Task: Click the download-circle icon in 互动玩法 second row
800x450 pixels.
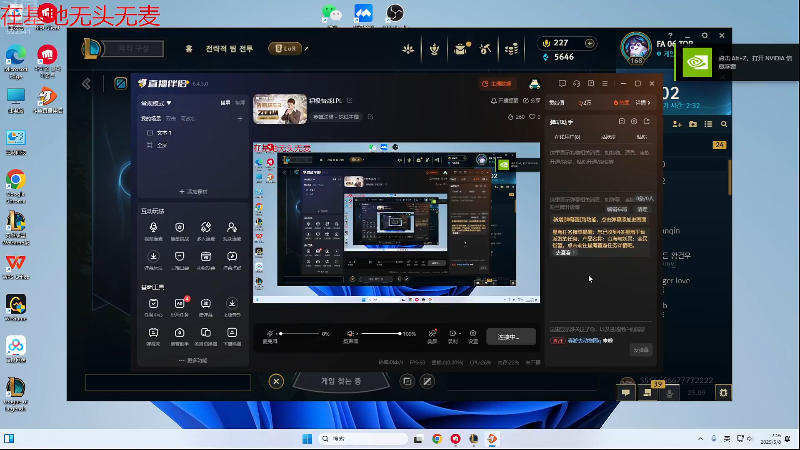Action: point(154,256)
